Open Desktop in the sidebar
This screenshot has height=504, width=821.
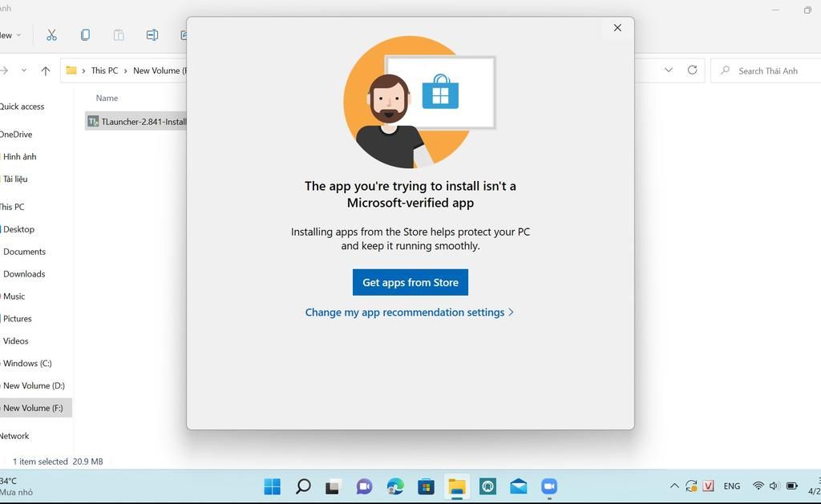click(18, 229)
